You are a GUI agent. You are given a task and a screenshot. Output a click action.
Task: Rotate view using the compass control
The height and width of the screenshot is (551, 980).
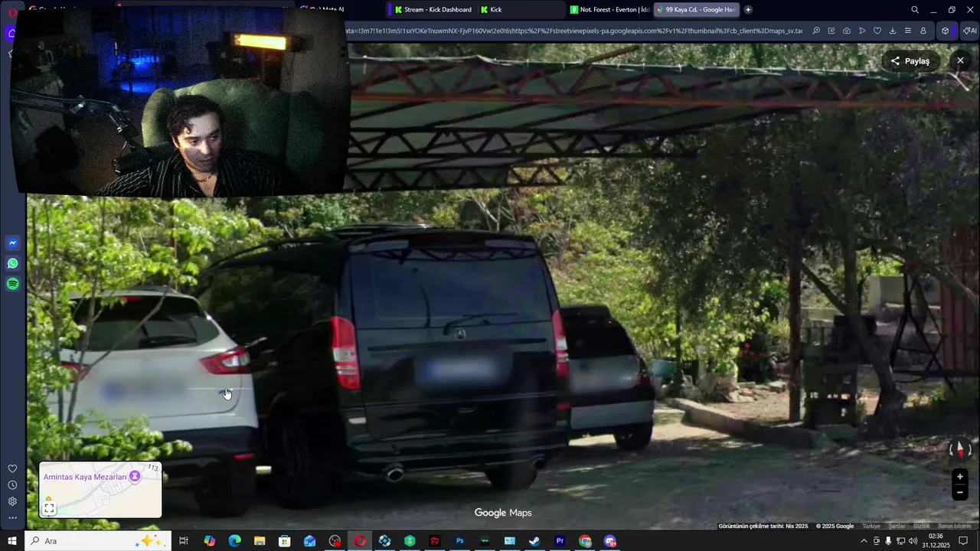(x=959, y=449)
